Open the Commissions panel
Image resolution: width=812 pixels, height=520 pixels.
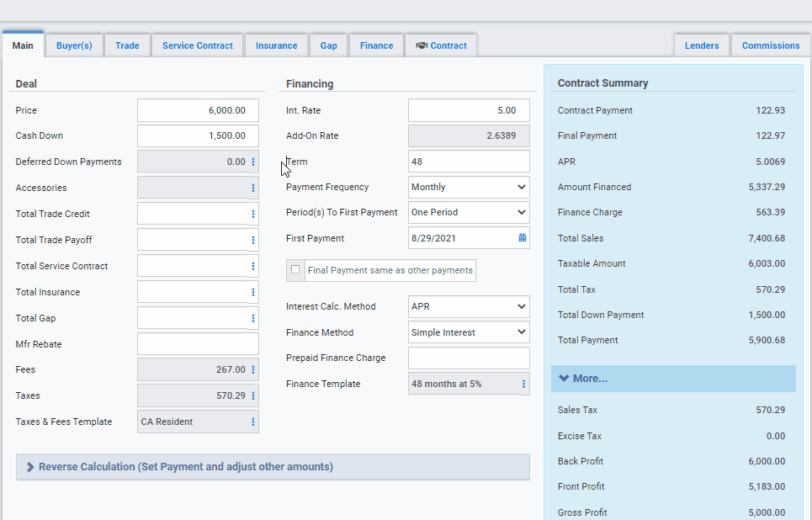point(770,46)
